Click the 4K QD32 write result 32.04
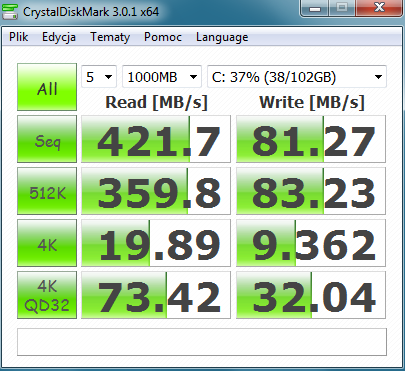 [311, 295]
